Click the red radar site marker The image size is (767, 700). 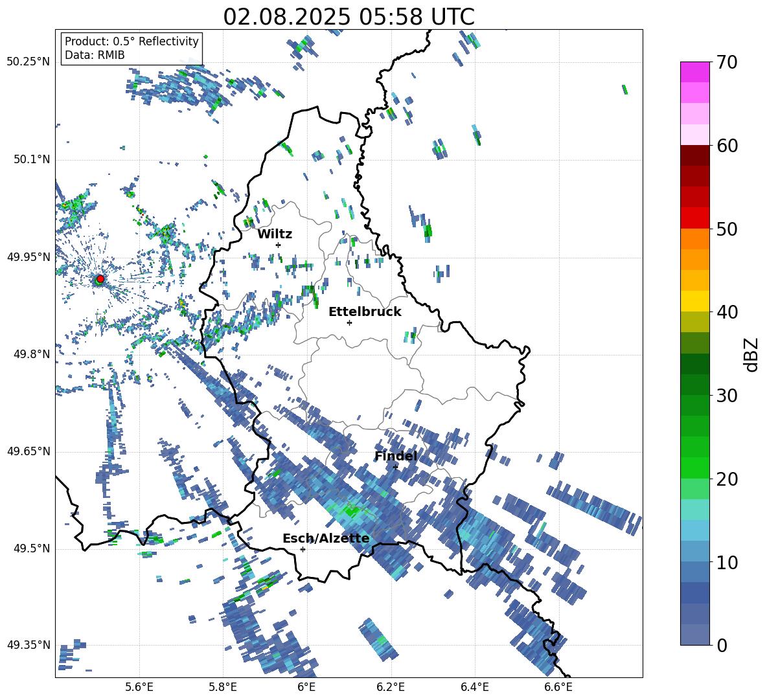click(100, 279)
